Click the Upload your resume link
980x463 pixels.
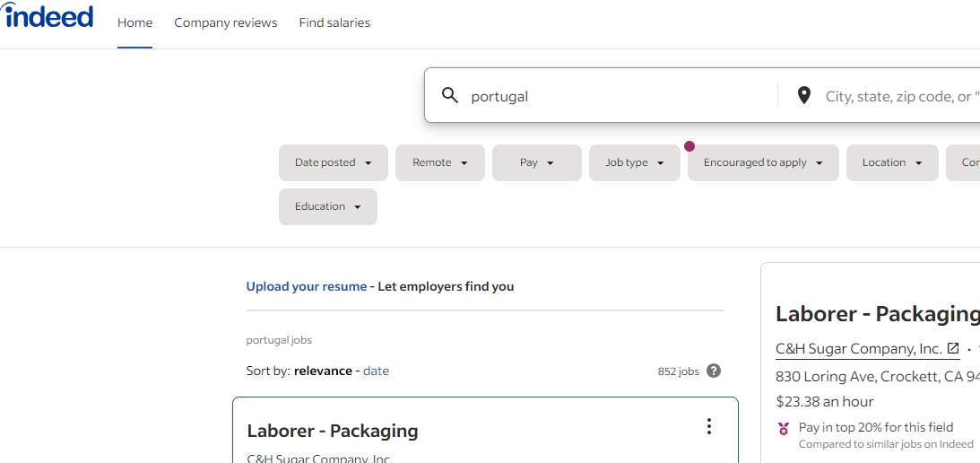[x=307, y=286]
